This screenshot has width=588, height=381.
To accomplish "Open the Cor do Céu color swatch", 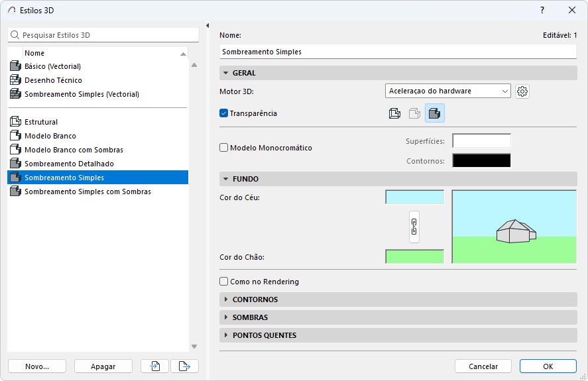I will click(415, 197).
